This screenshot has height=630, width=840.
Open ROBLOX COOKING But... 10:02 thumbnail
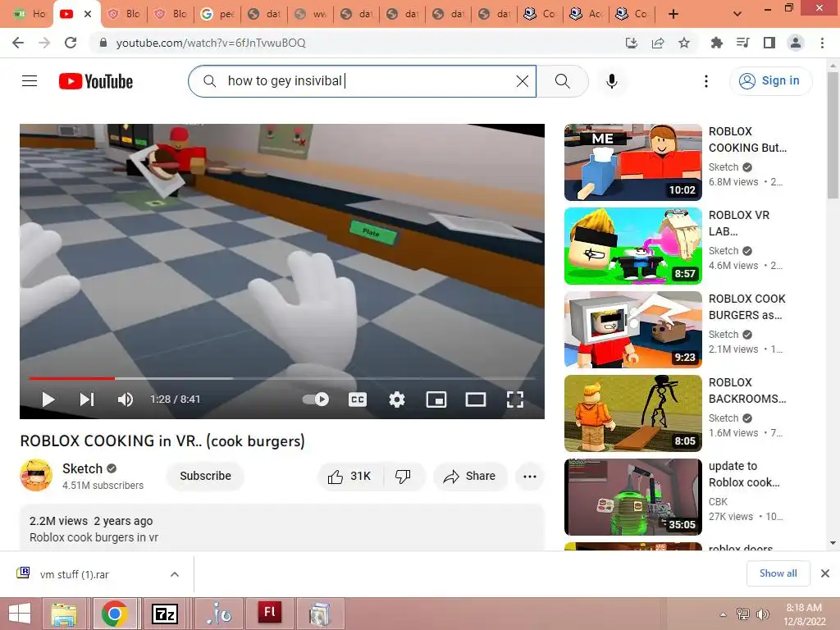point(633,162)
